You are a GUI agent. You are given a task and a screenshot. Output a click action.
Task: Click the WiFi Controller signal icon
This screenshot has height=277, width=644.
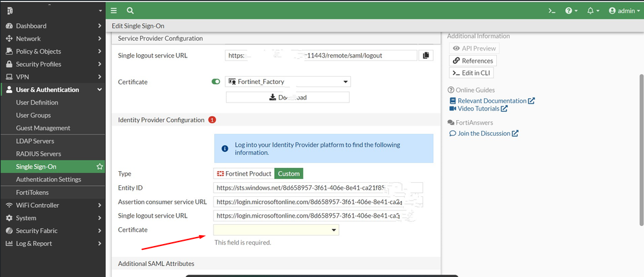click(9, 205)
